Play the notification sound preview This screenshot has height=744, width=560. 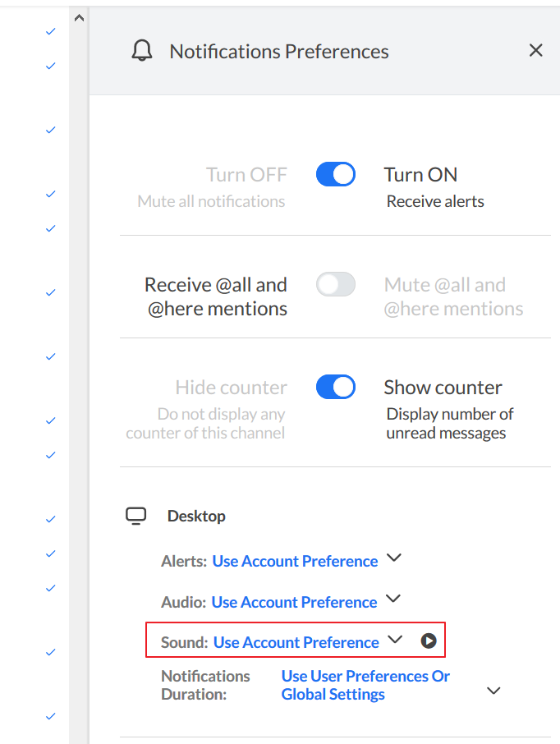(x=428, y=641)
